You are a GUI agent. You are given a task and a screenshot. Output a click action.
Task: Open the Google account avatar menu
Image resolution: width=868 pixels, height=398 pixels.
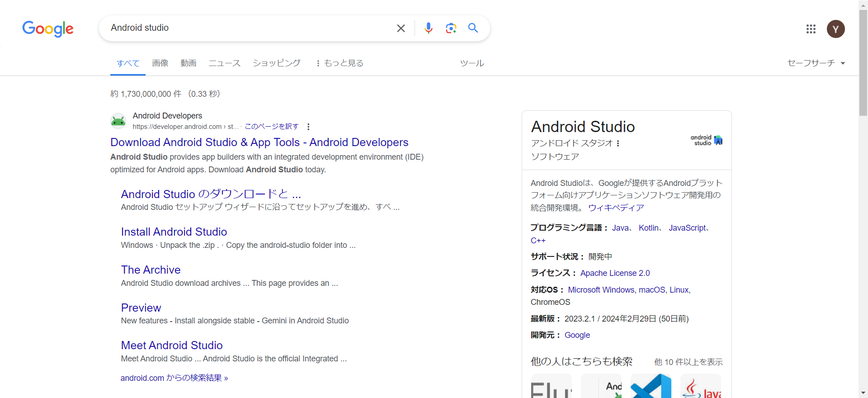pos(835,29)
